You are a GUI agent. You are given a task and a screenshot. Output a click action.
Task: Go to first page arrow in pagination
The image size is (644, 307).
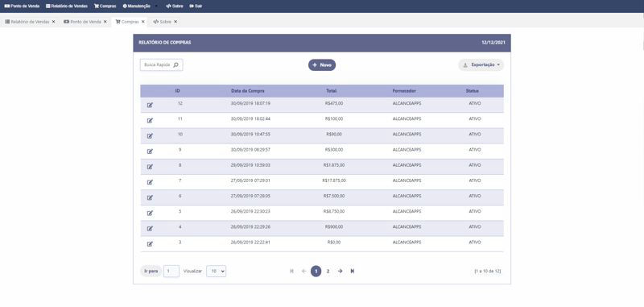click(x=291, y=272)
